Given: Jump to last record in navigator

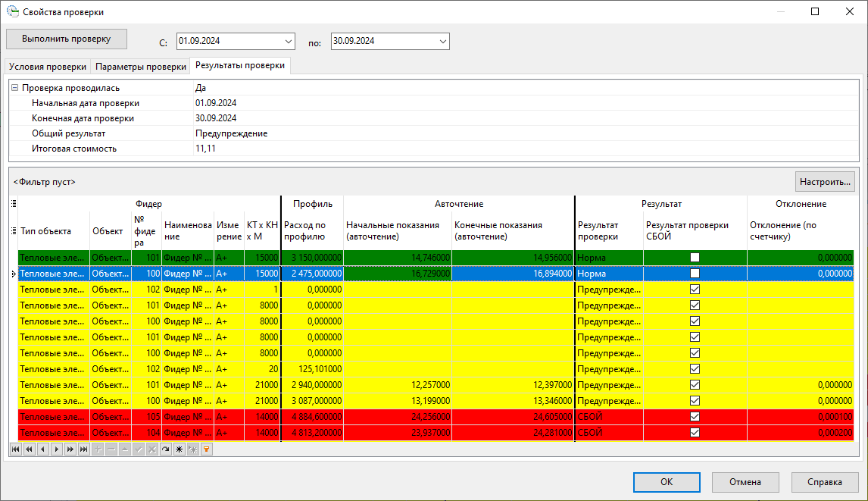Looking at the screenshot, I should (83, 449).
